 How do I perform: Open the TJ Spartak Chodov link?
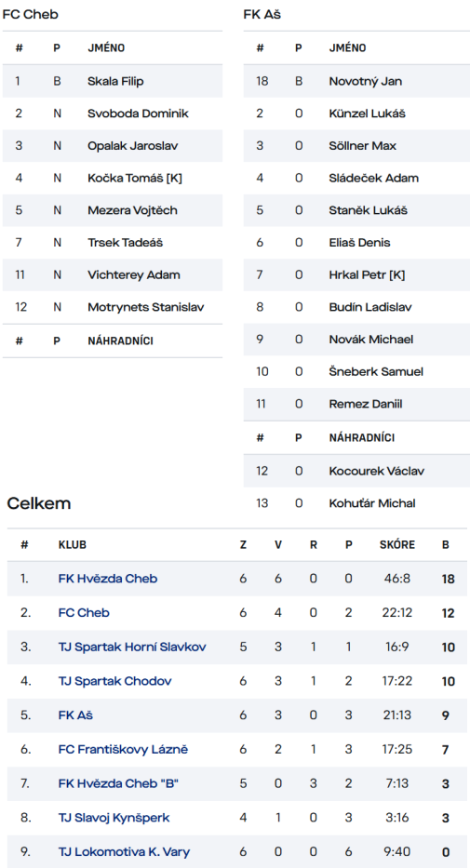pos(114,681)
